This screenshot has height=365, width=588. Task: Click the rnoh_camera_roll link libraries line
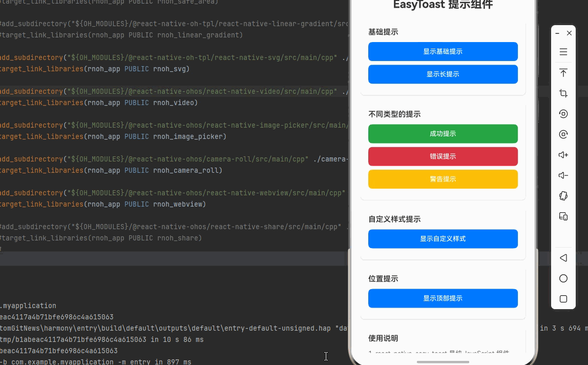click(111, 171)
